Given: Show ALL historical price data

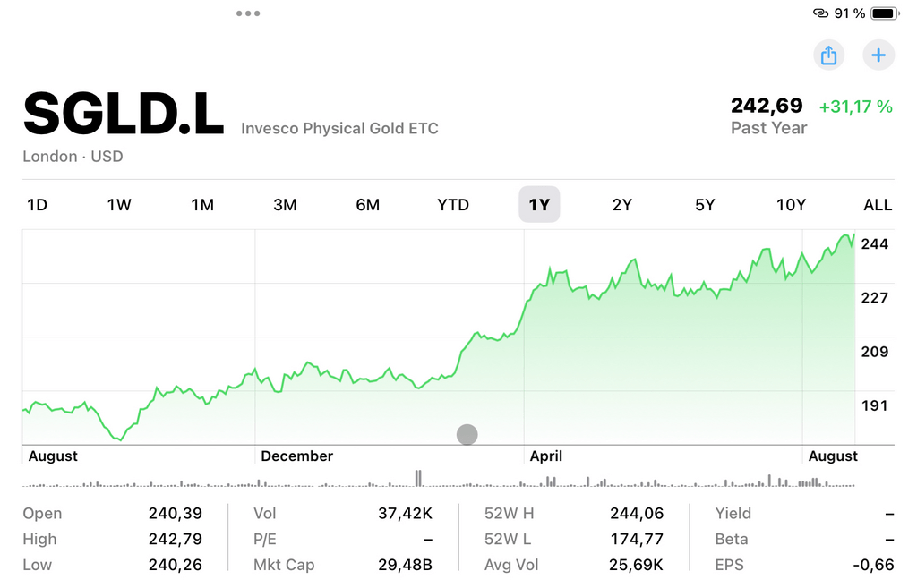Looking at the screenshot, I should tap(878, 205).
